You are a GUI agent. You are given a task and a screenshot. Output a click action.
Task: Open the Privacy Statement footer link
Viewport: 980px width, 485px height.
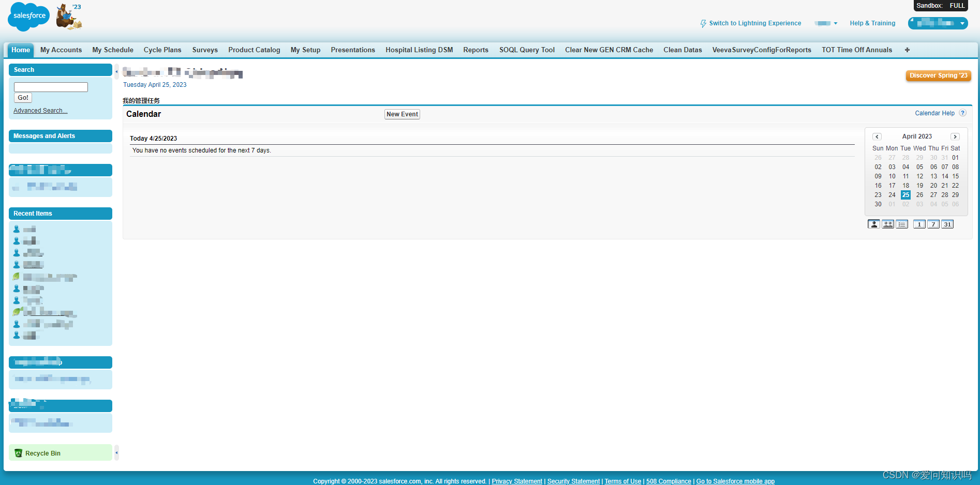click(517, 481)
